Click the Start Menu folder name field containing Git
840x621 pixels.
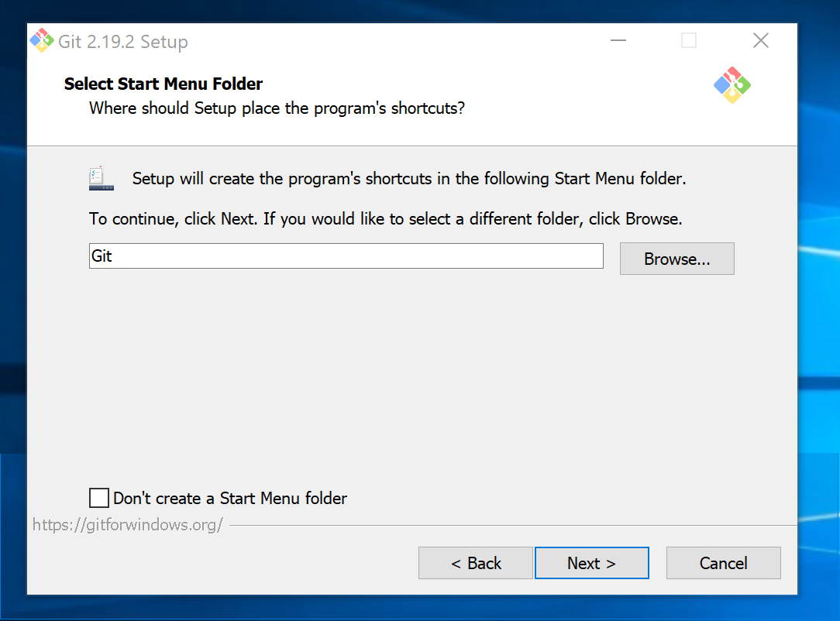click(x=346, y=256)
